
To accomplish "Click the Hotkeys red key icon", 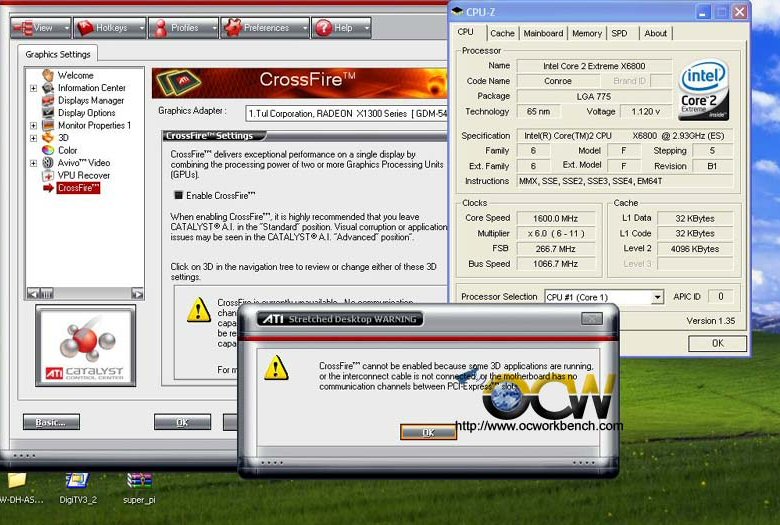I will tap(85, 28).
